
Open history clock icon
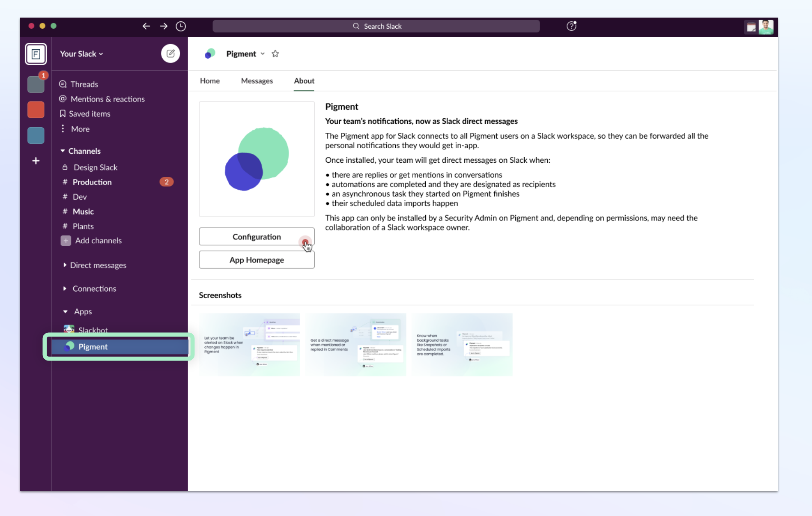[x=181, y=26]
